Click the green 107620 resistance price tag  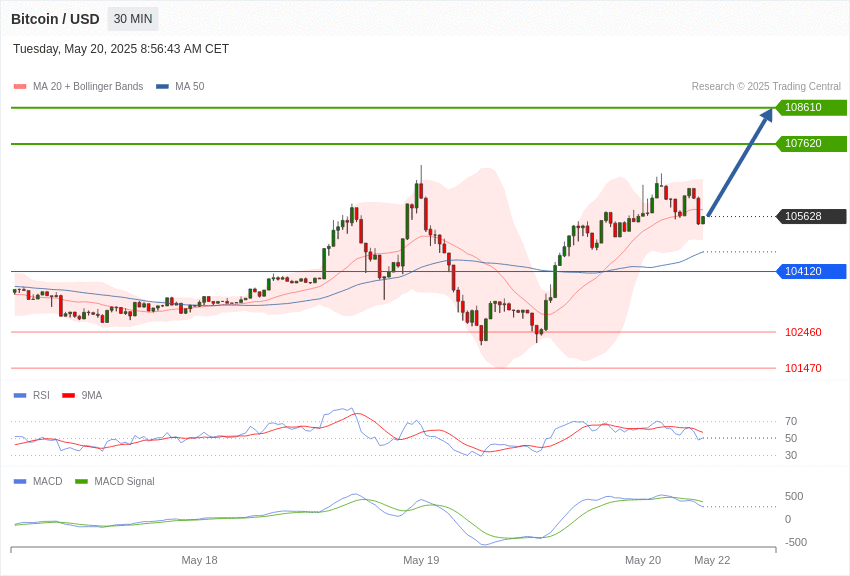811,144
